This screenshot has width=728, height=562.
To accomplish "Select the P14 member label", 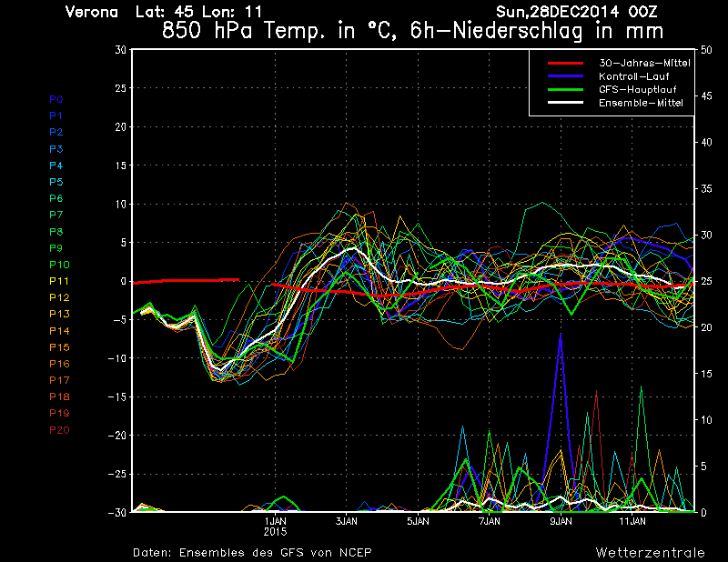I will click(59, 331).
